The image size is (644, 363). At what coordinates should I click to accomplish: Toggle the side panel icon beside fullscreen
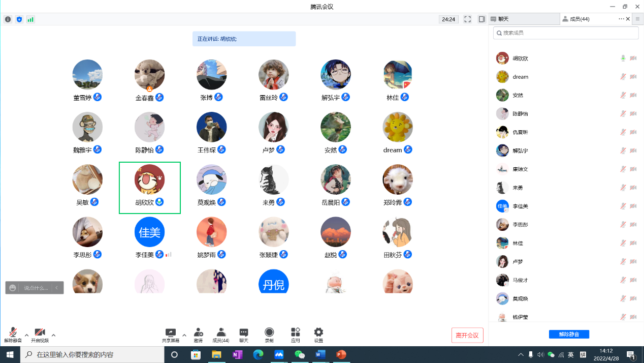481,19
